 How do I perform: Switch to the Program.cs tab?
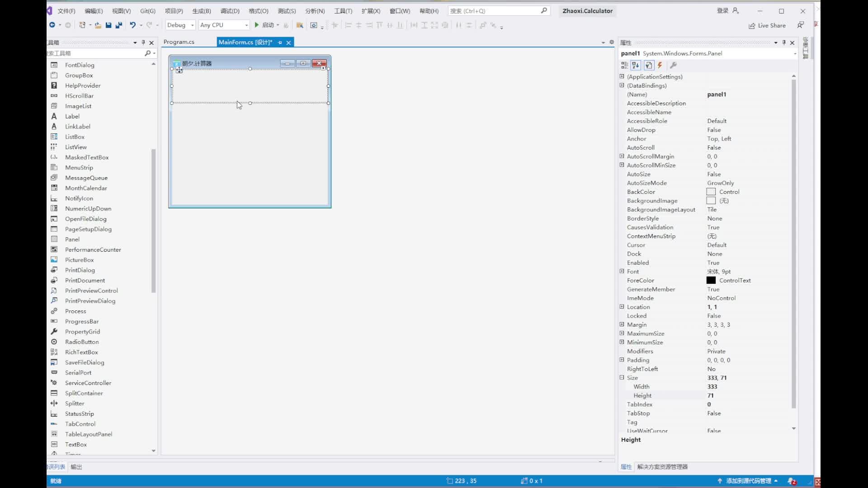pos(179,42)
